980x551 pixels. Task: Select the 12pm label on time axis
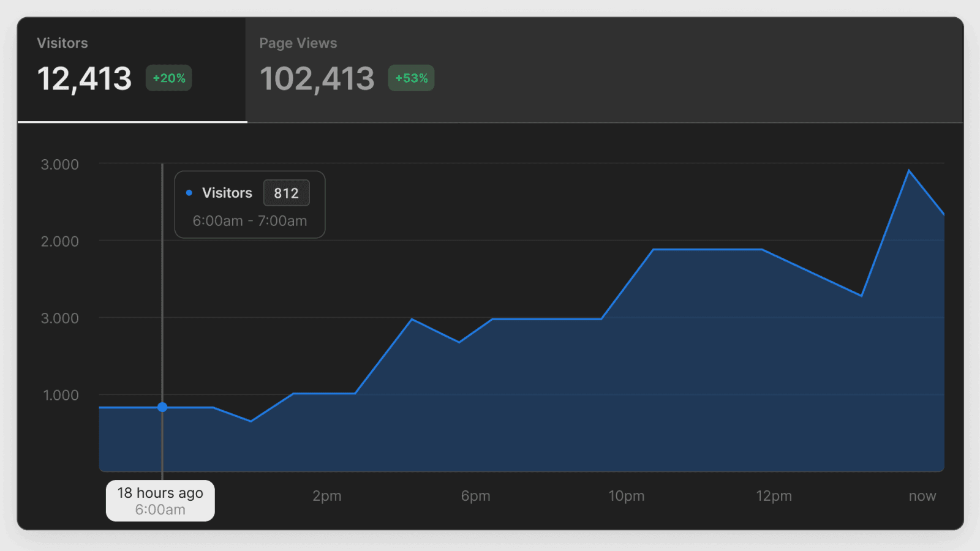774,496
